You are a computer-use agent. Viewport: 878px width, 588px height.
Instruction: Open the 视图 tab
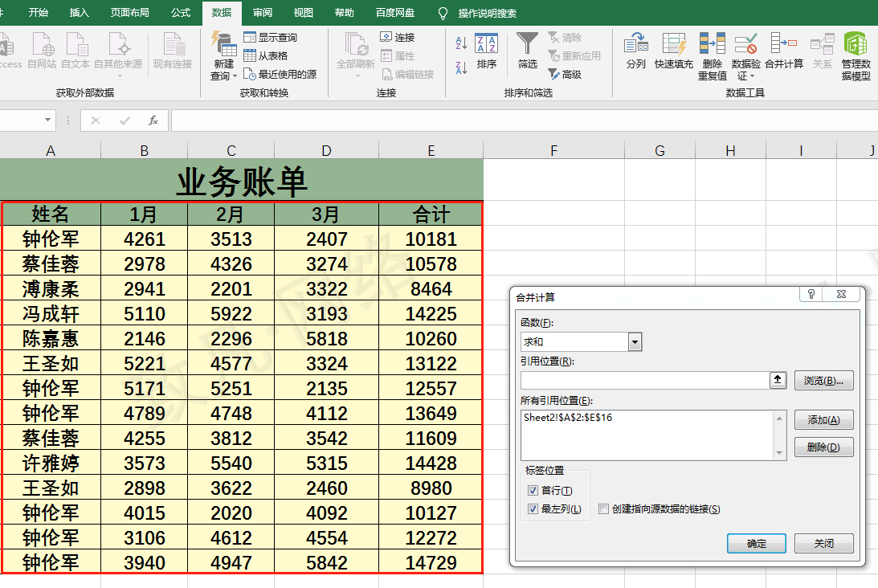[303, 12]
